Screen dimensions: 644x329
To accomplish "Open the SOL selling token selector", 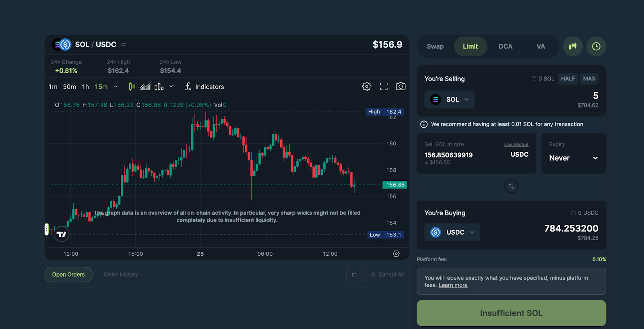I will (450, 99).
